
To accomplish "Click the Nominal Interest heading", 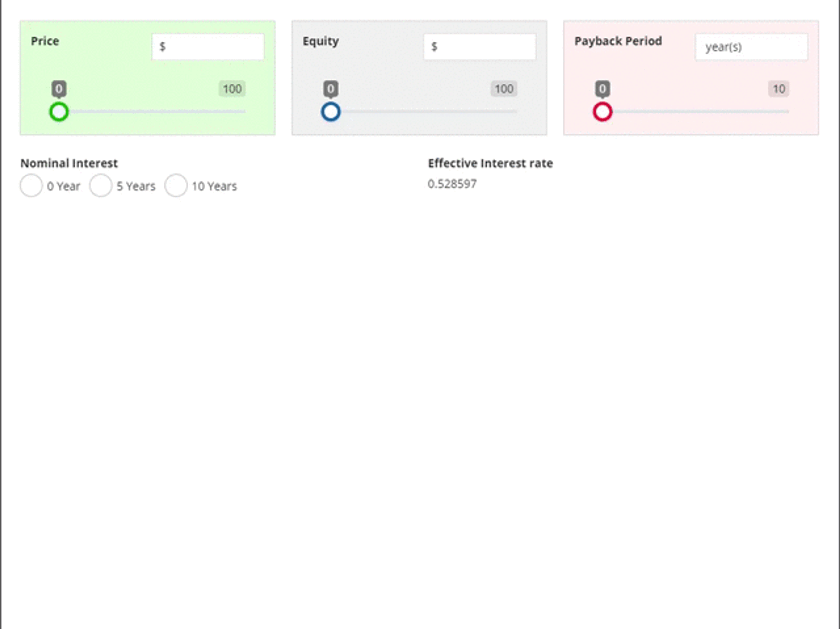I will coord(69,163).
